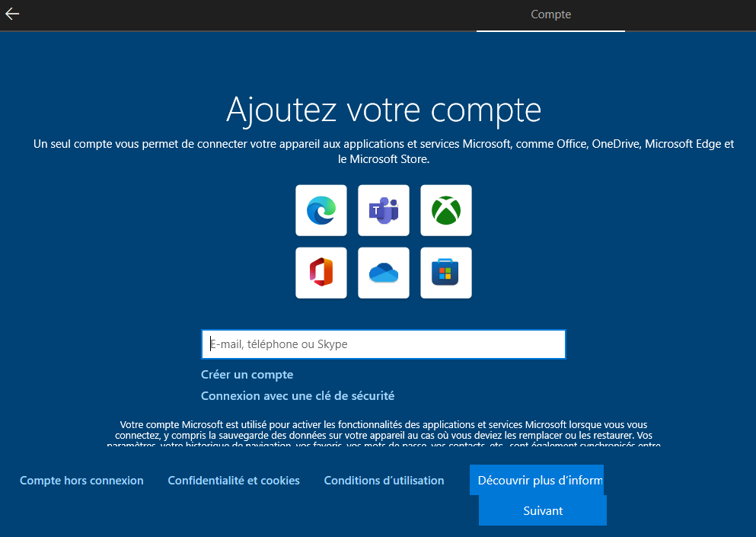Select the Compte tab

point(550,14)
